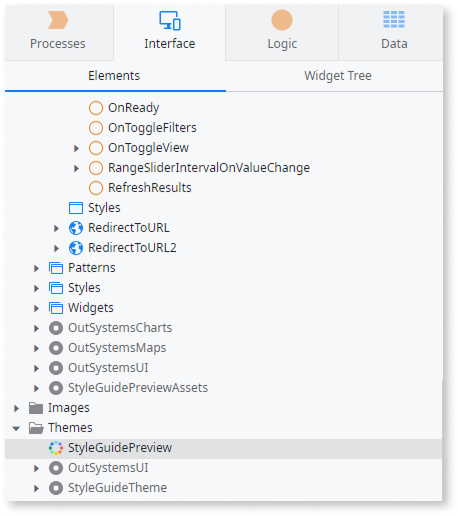The width and height of the screenshot is (458, 516).
Task: Expand the StyleGuidePreviewAssets module
Action: (x=36, y=388)
